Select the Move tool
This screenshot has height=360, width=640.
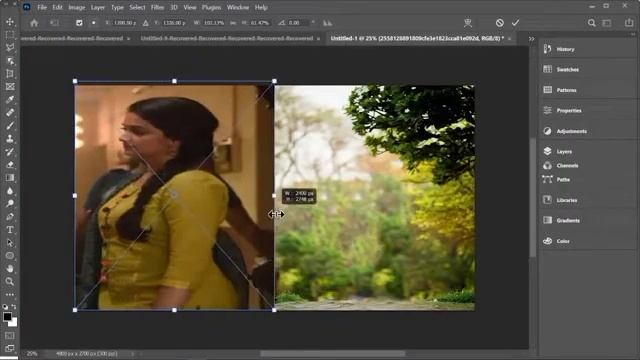click(10, 22)
